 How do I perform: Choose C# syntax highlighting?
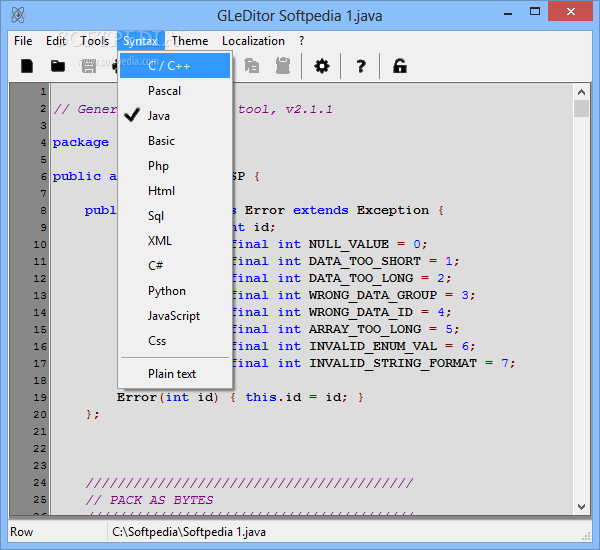(175, 266)
